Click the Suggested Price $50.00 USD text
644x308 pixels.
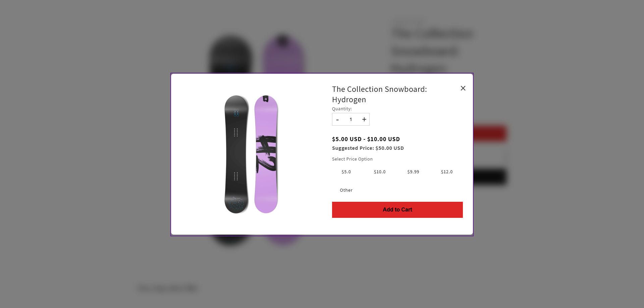tap(368, 148)
